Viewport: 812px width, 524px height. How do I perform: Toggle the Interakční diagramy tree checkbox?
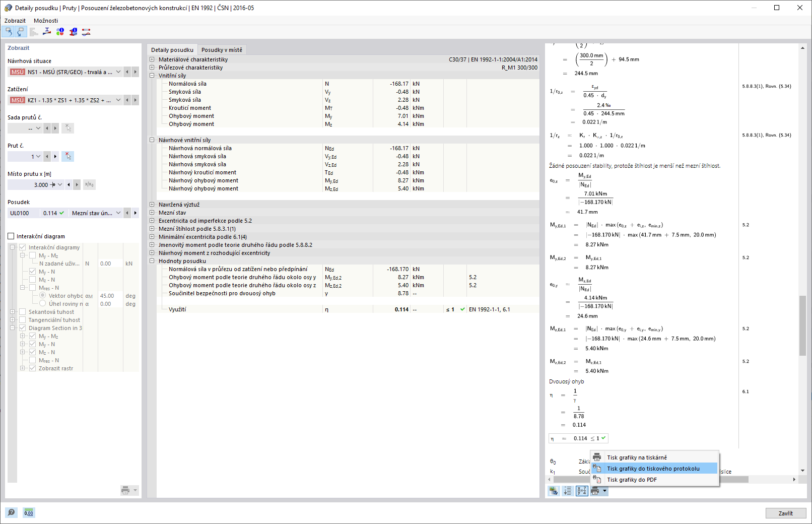pos(22,247)
